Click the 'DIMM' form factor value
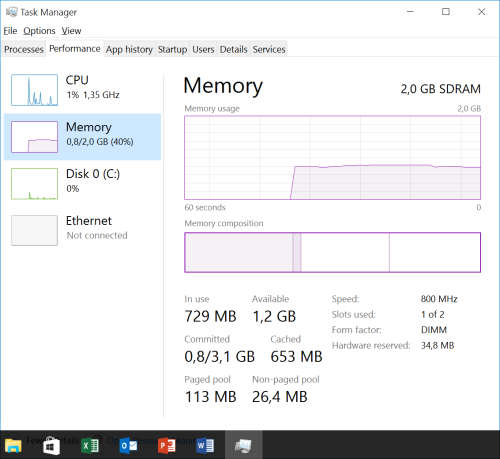Image resolution: width=500 pixels, height=459 pixels. pos(434,330)
